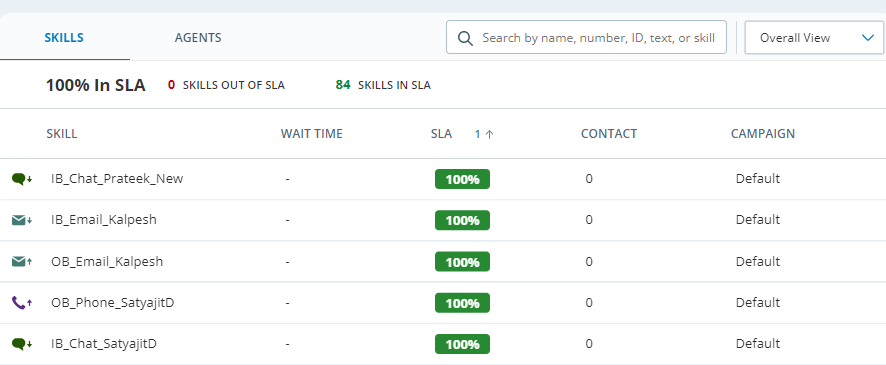
Task: Click the contact count 0 for IB_Chat_Prateek_New
Action: [x=589, y=179]
